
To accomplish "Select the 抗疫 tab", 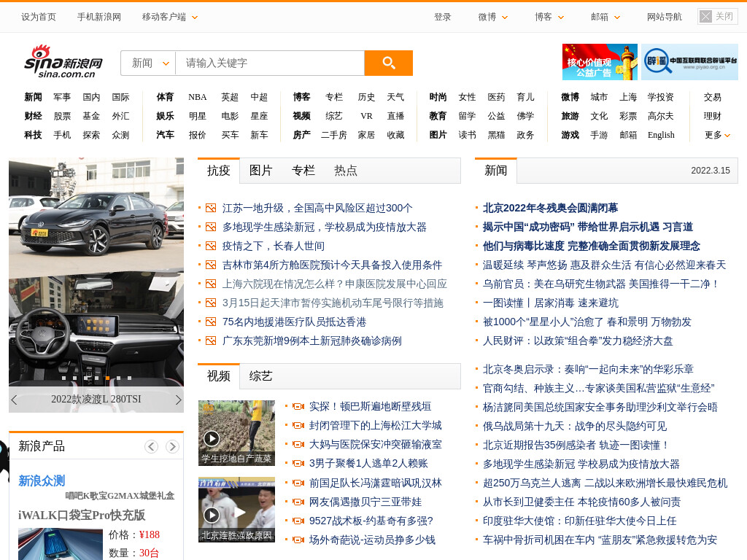I will [219, 171].
